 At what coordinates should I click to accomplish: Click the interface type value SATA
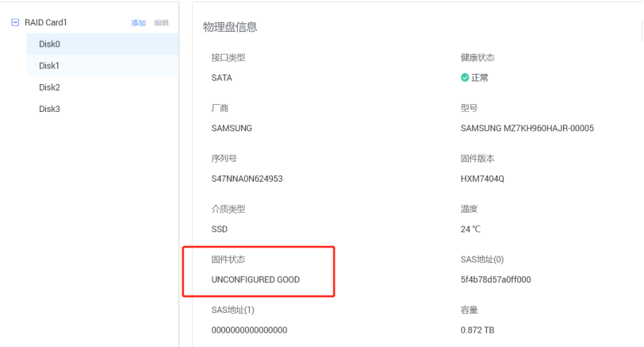[x=221, y=78]
